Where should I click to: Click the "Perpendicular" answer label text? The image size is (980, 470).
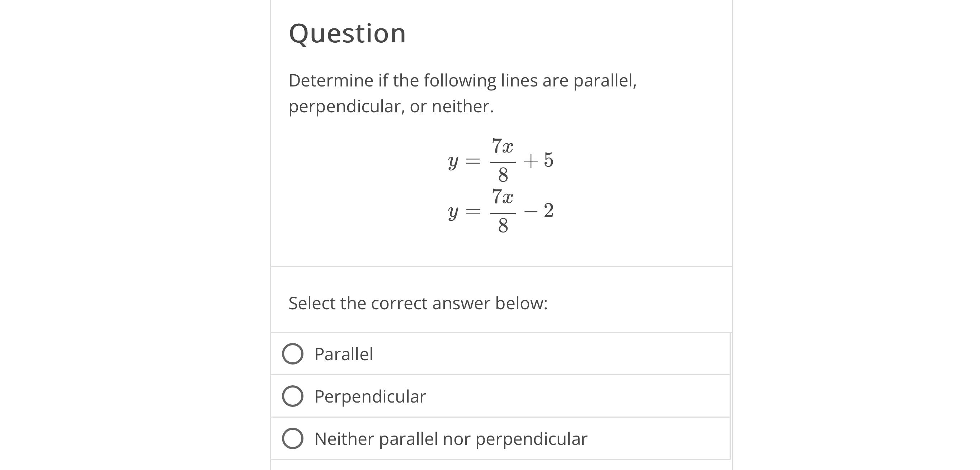tap(370, 397)
